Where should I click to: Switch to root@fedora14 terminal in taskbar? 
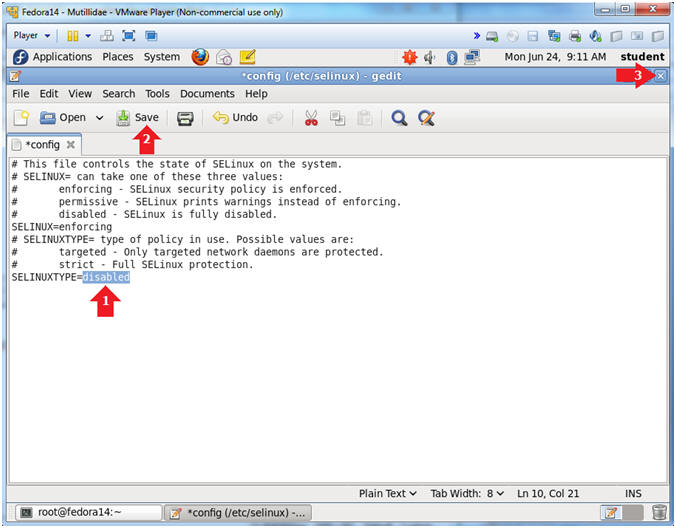tap(88, 512)
